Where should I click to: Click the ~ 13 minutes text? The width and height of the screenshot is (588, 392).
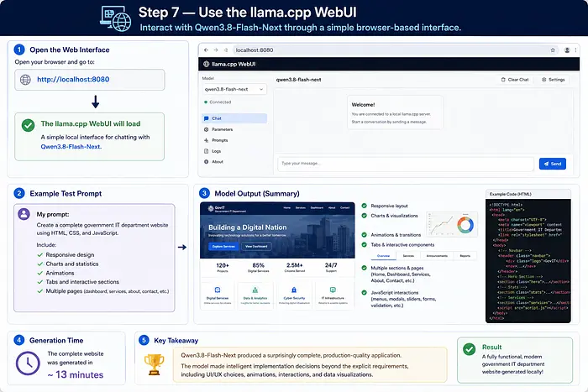click(76, 374)
